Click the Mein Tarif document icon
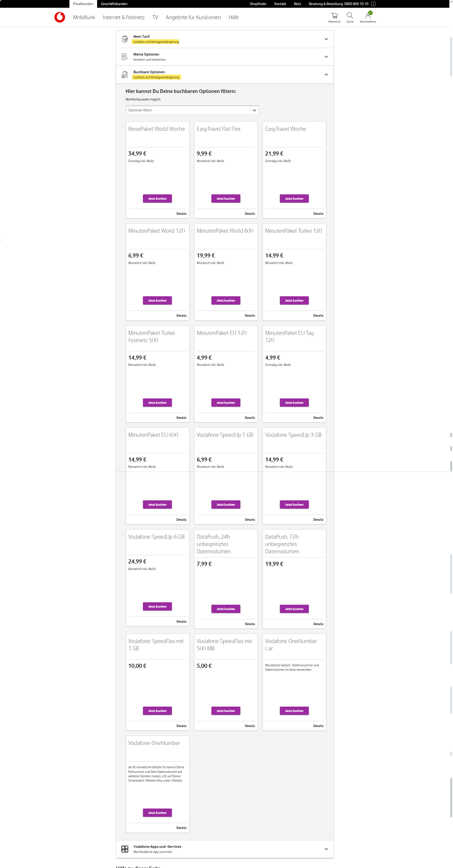453x868 pixels. (125, 39)
